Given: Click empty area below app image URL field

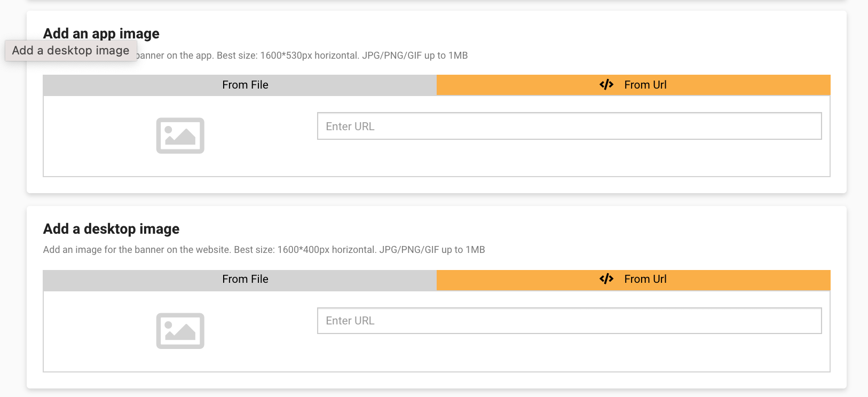Looking at the screenshot, I should [x=570, y=158].
